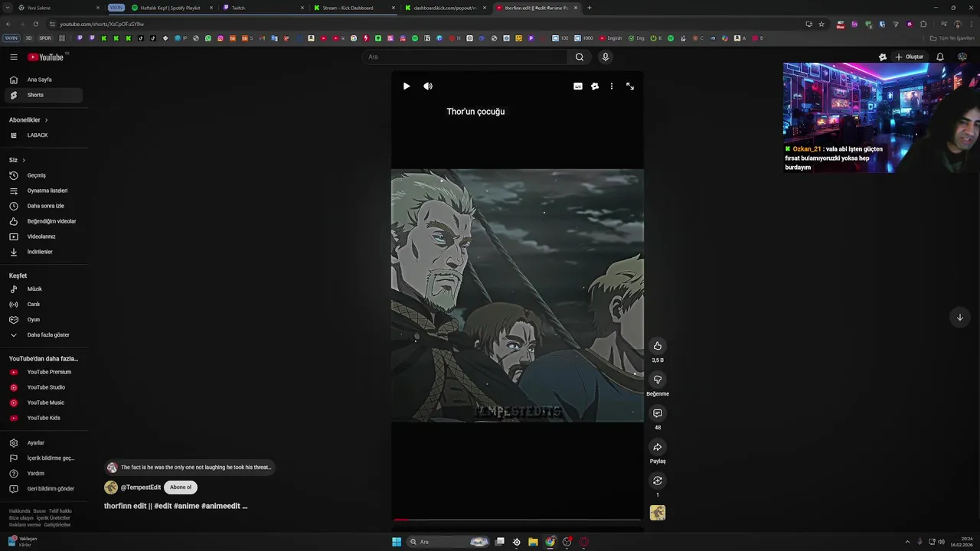The height and width of the screenshot is (551, 980).
Task: Open YouTube Premium link
Action: pos(44,372)
